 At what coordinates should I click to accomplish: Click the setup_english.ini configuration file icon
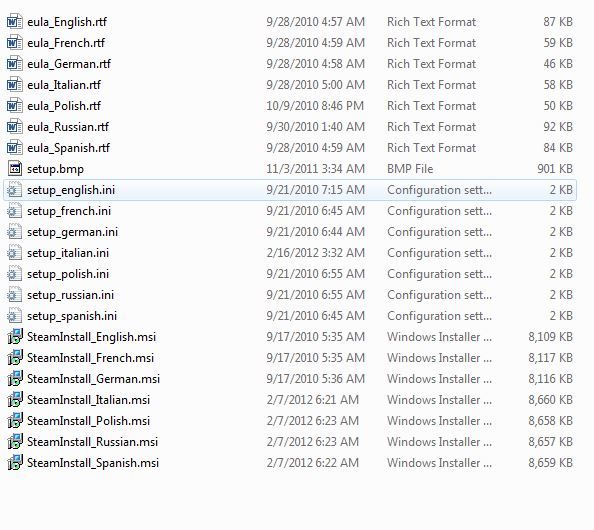pyautogui.click(x=14, y=190)
